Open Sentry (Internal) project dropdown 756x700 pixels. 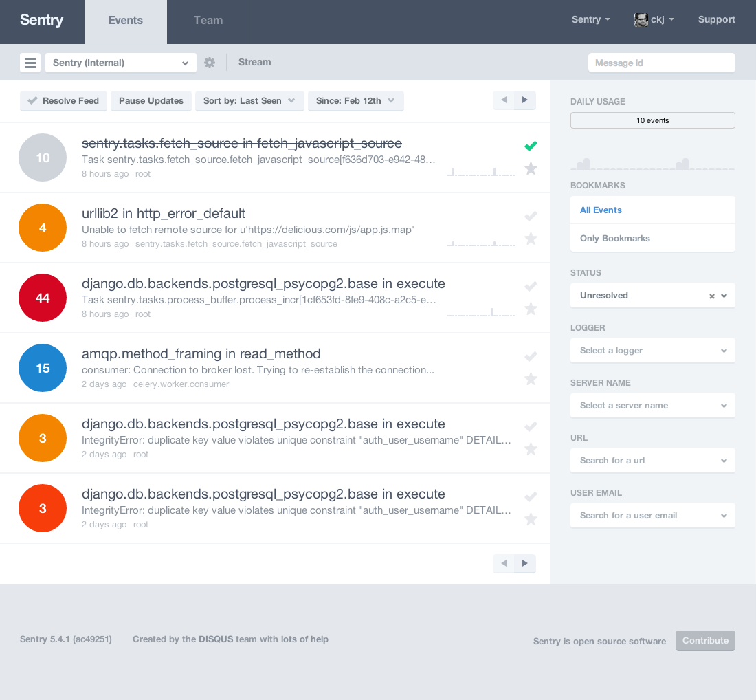click(120, 63)
